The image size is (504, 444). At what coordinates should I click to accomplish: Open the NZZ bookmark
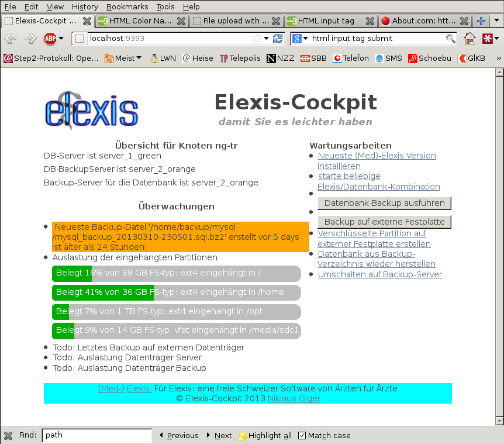280,58
